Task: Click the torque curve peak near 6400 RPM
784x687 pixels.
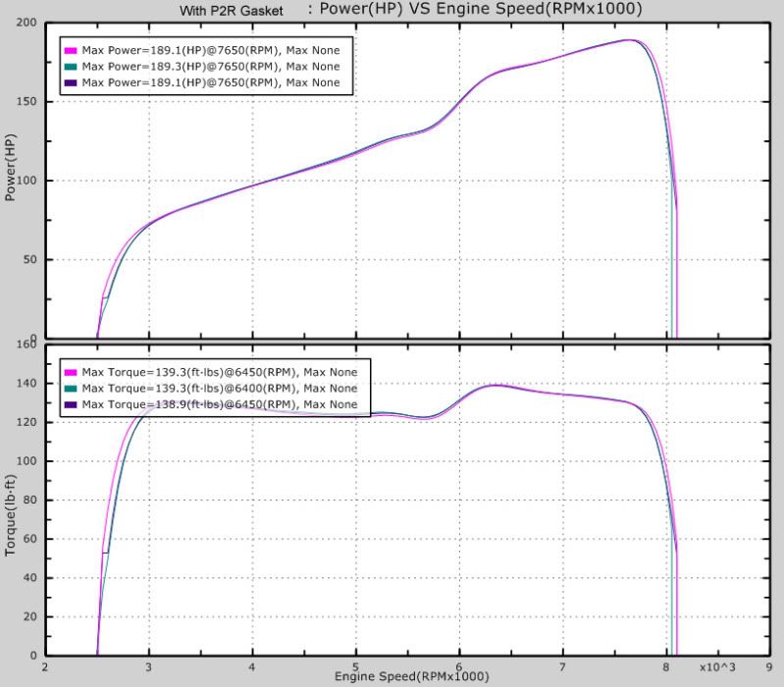Action: coord(495,385)
